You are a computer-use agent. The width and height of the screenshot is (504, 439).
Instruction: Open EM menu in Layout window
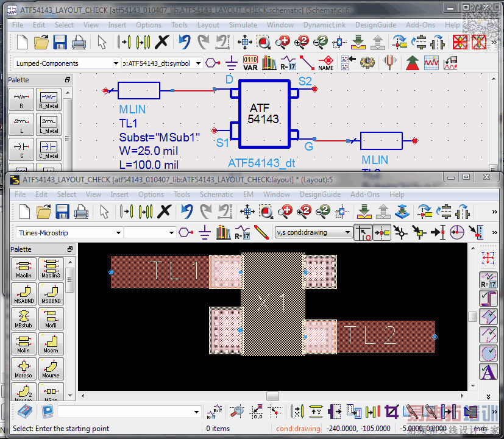[248, 195]
